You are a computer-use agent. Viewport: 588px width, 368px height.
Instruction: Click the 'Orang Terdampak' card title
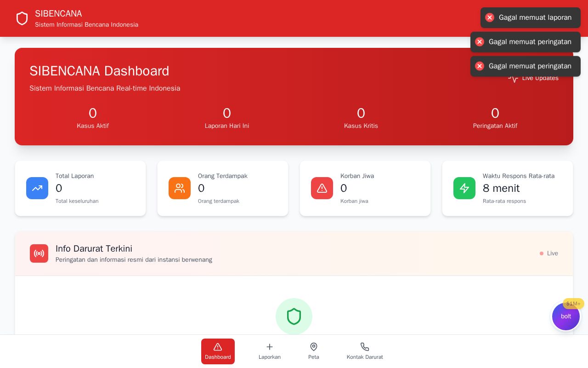click(x=222, y=176)
